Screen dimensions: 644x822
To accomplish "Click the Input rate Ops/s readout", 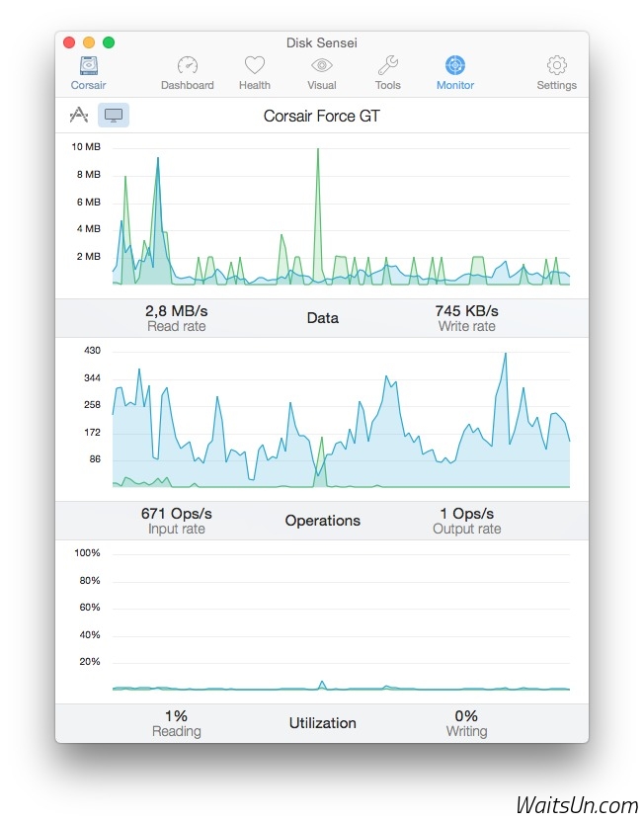I will [x=177, y=514].
